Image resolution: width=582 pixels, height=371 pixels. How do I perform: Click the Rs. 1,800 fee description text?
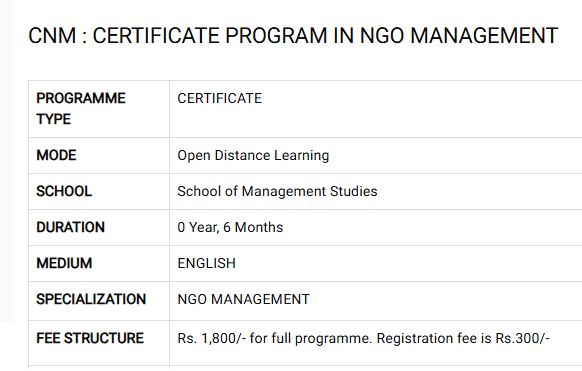tap(274, 338)
